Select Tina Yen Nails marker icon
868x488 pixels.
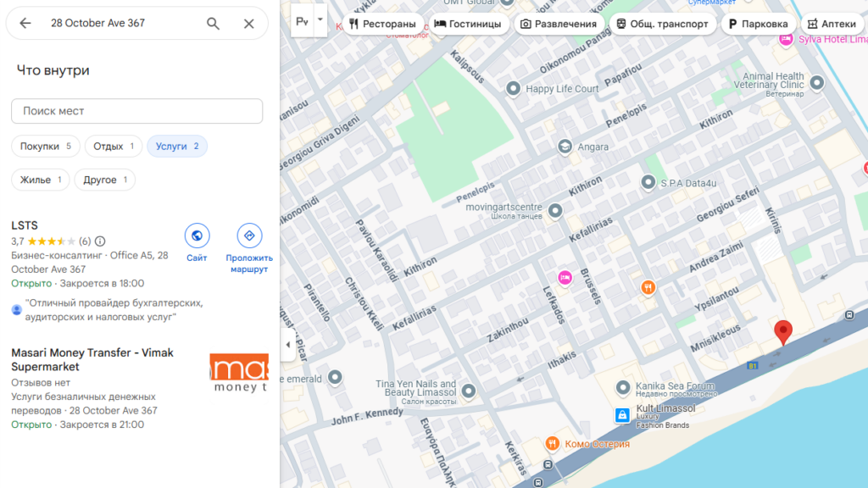tap(469, 391)
